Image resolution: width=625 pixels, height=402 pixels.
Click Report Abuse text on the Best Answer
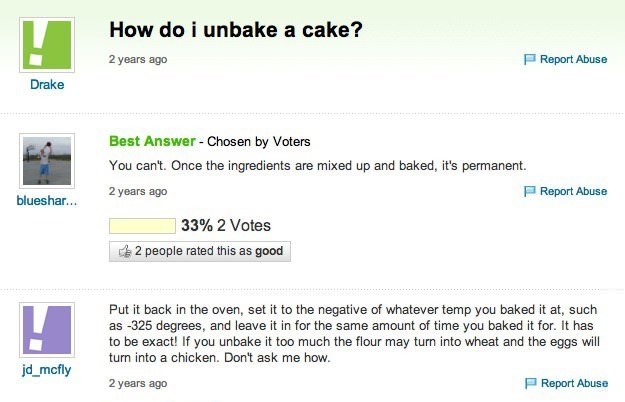573,191
